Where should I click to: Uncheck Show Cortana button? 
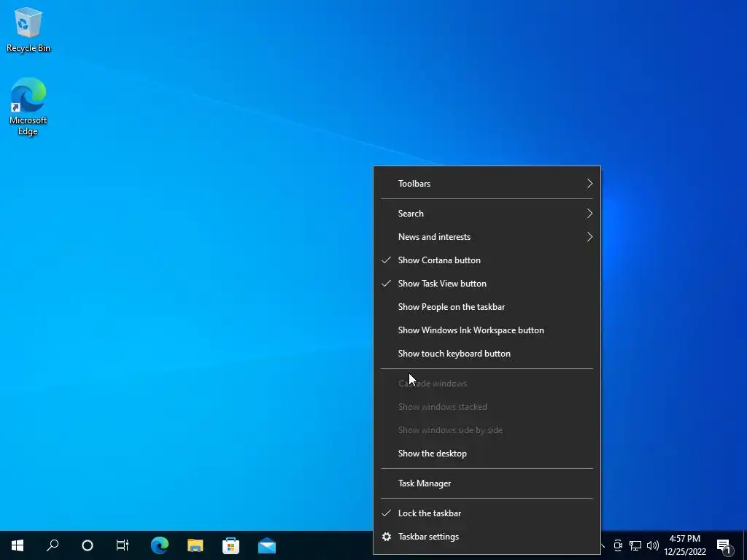pyautogui.click(x=487, y=260)
